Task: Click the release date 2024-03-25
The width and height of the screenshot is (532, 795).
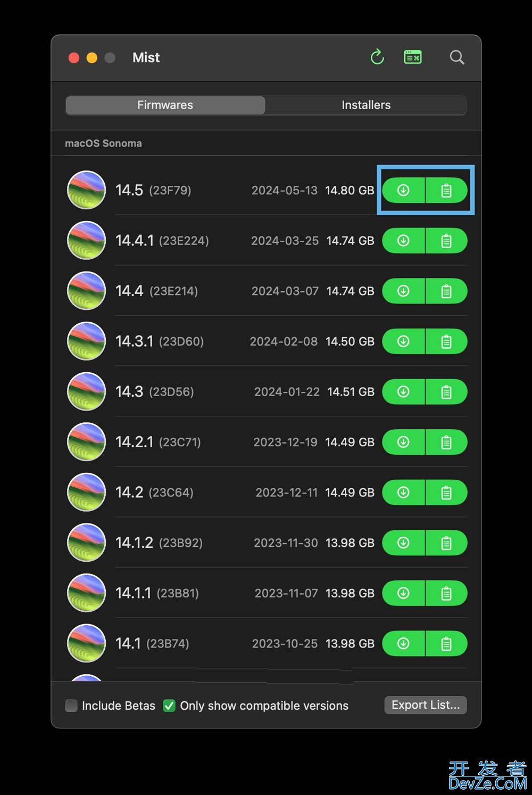Action: tap(285, 241)
